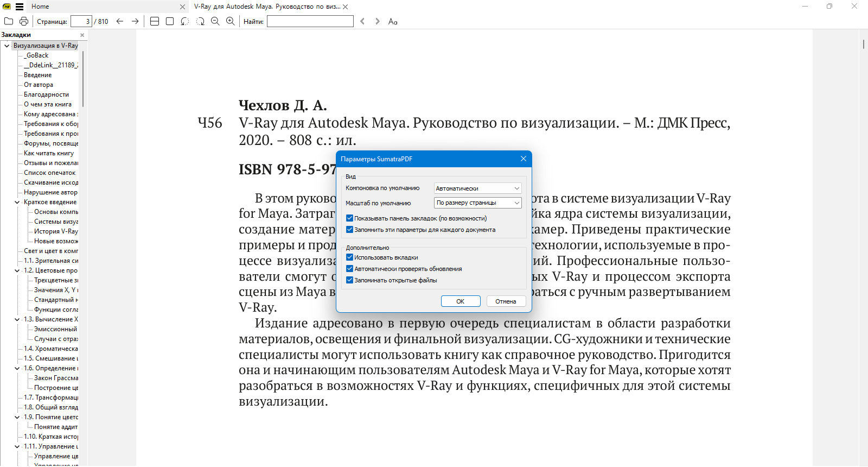Click the Zoom out magnifier icon

pyautogui.click(x=215, y=21)
